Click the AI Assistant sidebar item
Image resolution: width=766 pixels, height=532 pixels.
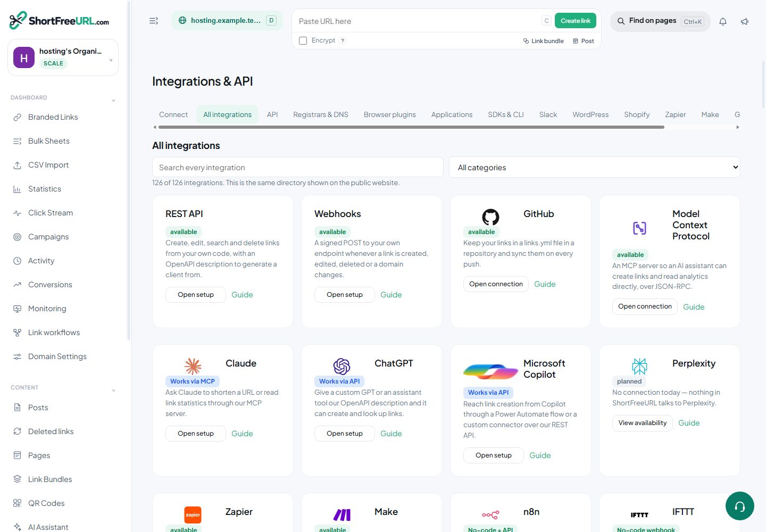pos(63,527)
